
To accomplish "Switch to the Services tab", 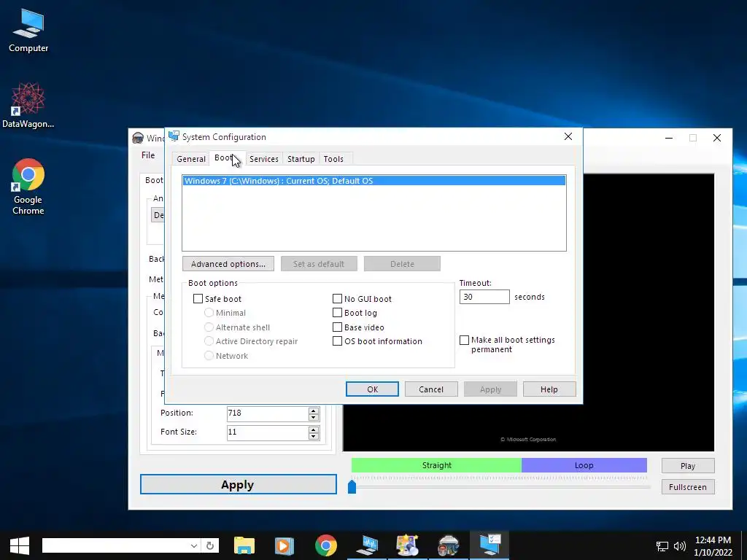I will coord(263,159).
